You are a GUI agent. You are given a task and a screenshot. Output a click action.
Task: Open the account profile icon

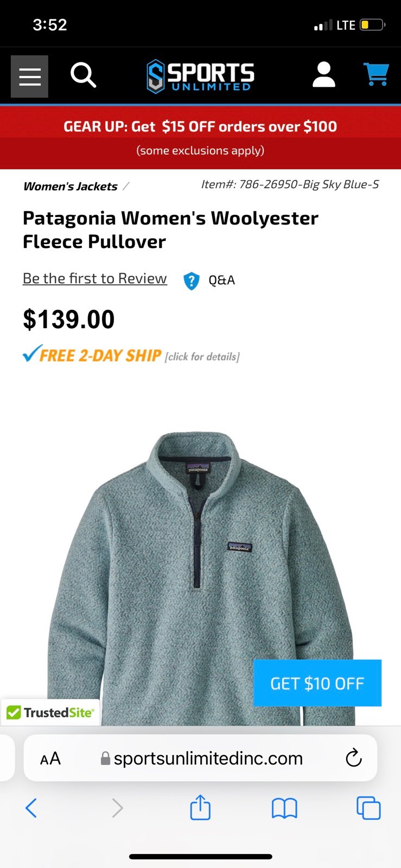pyautogui.click(x=324, y=74)
